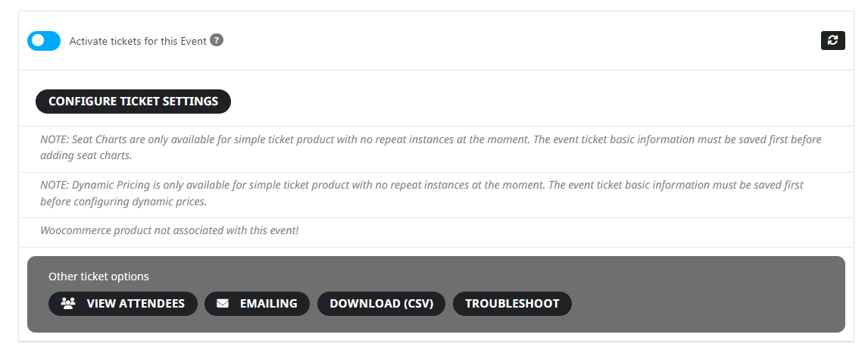Click the Seat Charts note text
The height and width of the screenshot is (350, 868).
(x=431, y=147)
